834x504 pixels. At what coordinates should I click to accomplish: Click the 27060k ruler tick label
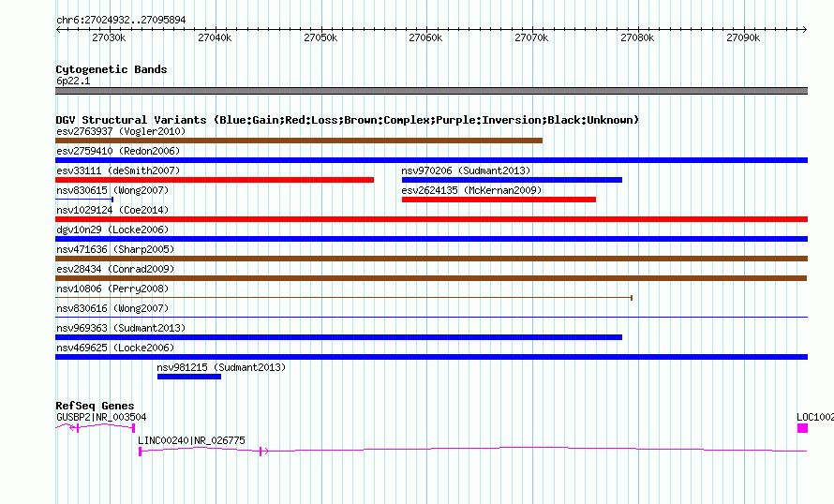pyautogui.click(x=425, y=37)
